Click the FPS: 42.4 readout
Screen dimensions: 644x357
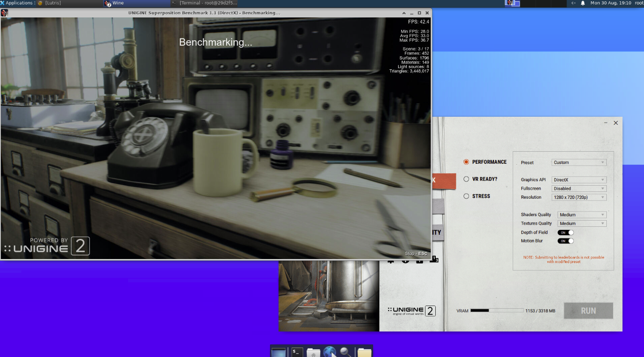tap(418, 21)
